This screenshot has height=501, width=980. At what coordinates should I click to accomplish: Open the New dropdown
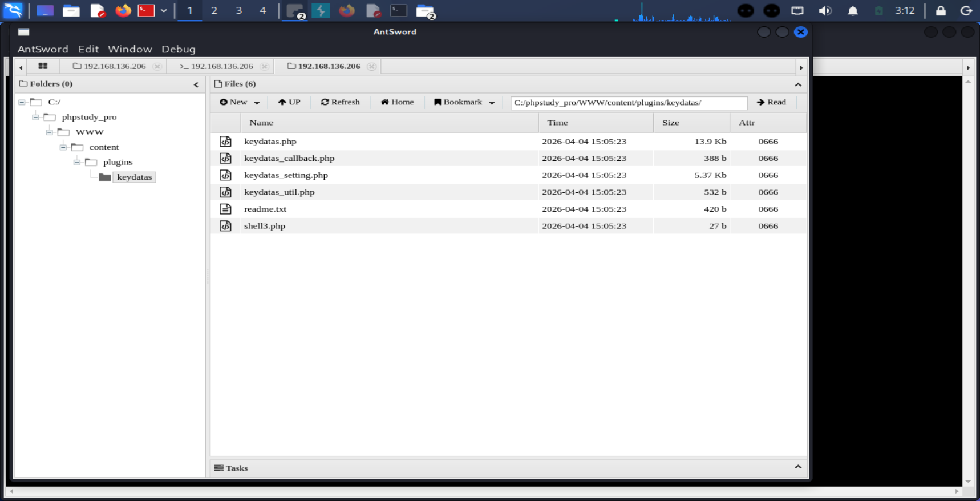click(240, 102)
